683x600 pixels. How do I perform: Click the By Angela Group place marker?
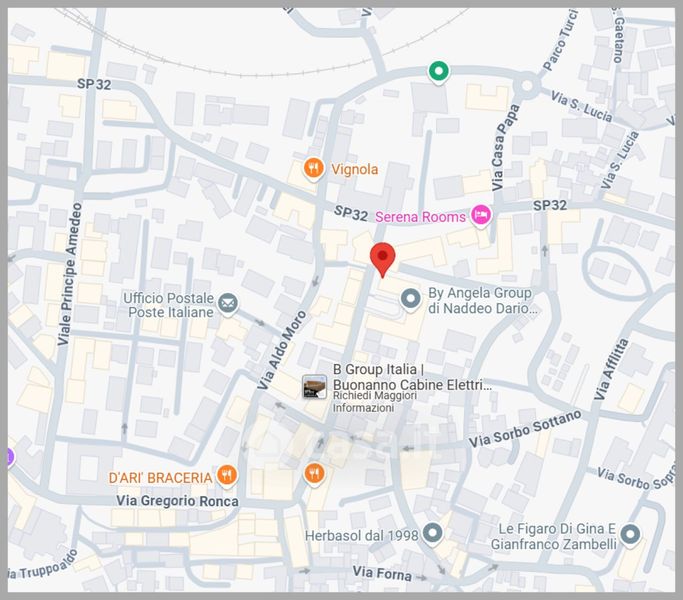tap(410, 299)
